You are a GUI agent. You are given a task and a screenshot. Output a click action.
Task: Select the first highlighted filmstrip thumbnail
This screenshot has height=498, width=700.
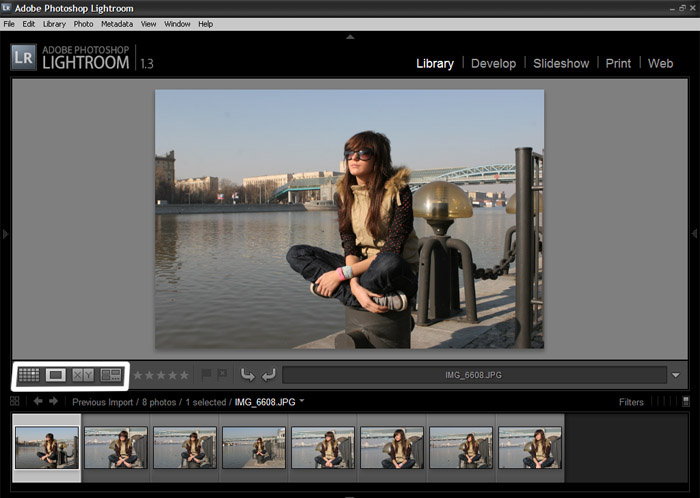[47, 447]
